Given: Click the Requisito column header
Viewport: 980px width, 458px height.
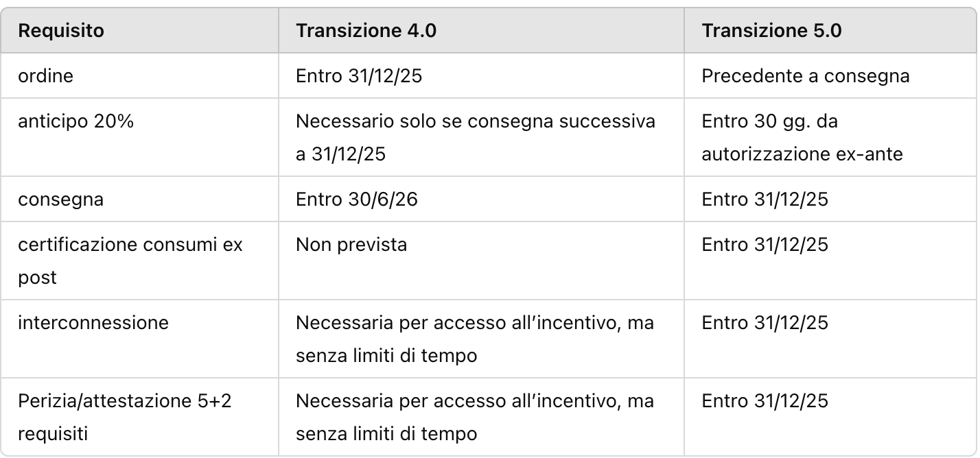Looking at the screenshot, I should click(x=61, y=32).
